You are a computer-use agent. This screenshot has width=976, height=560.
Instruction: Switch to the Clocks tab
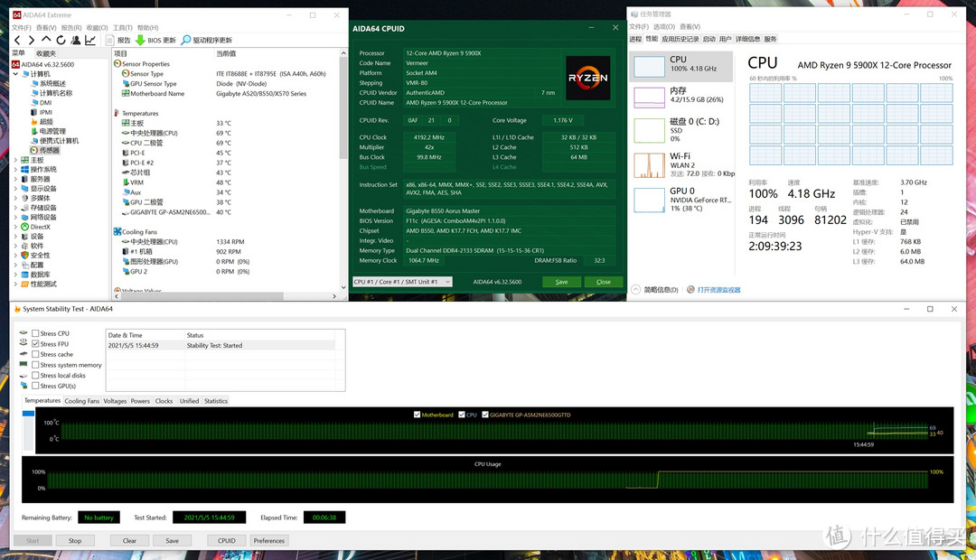point(164,401)
